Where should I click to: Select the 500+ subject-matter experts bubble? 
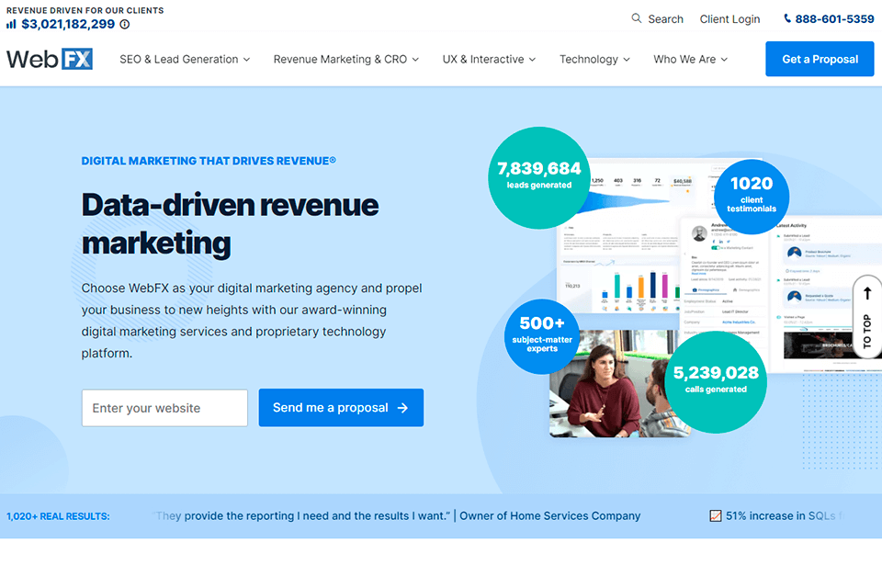tap(542, 337)
